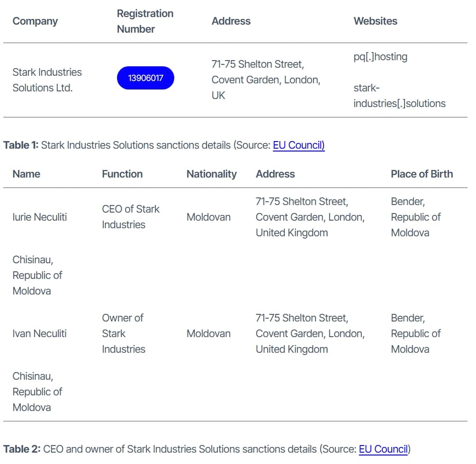
Task: Click the Nationality column header
Action: point(211,174)
